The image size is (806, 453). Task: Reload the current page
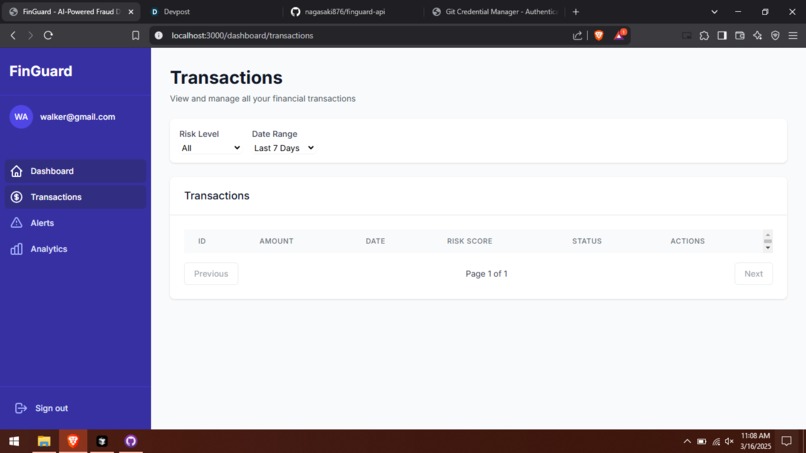click(x=48, y=35)
